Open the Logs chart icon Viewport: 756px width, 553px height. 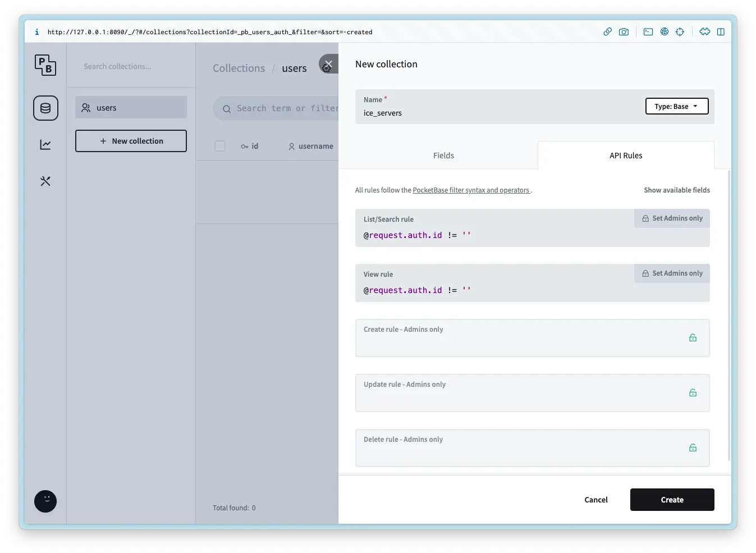[x=45, y=145]
